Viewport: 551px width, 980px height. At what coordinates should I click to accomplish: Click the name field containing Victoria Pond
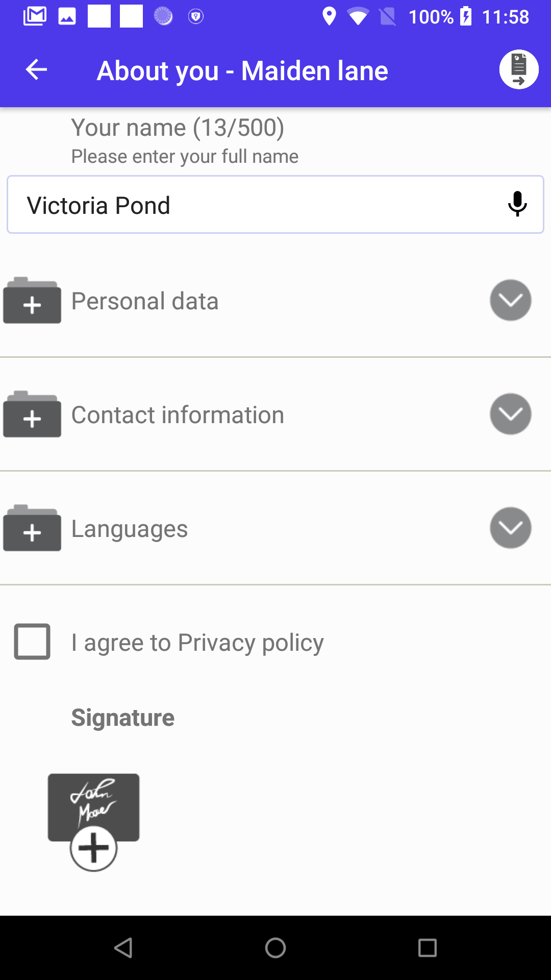(255, 205)
